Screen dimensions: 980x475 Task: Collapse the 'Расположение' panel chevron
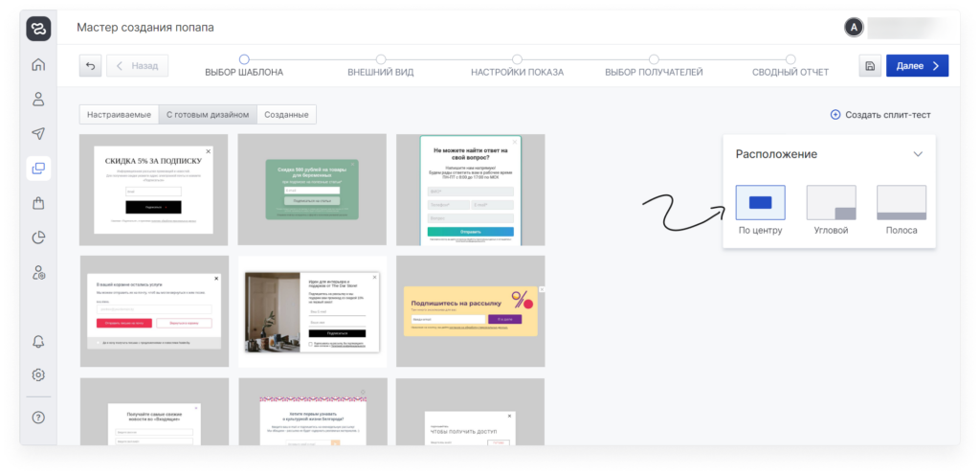918,154
